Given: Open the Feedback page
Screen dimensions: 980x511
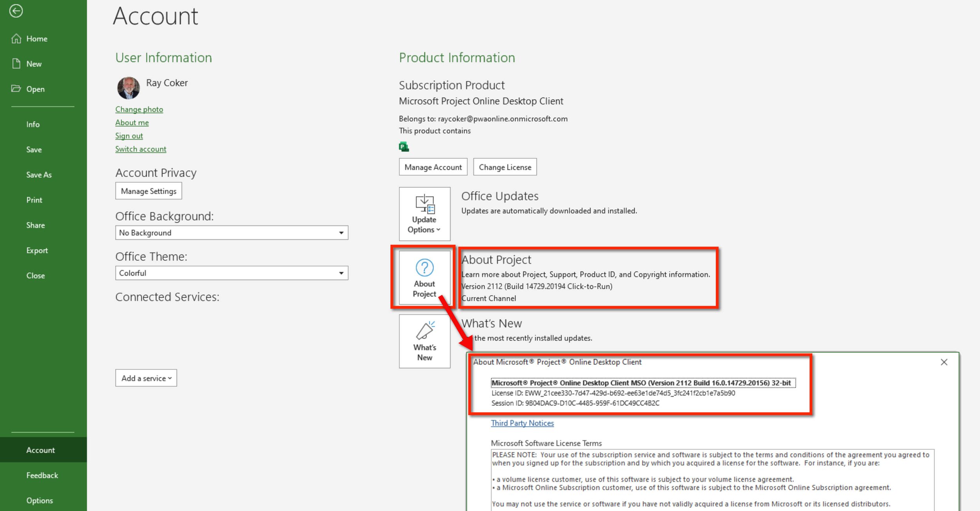Looking at the screenshot, I should (42, 475).
